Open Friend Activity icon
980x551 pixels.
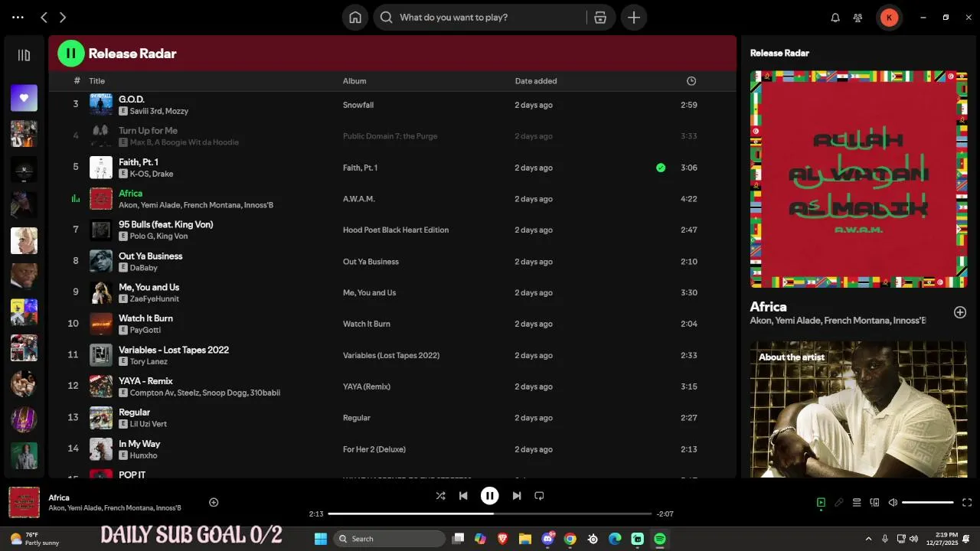[857, 18]
